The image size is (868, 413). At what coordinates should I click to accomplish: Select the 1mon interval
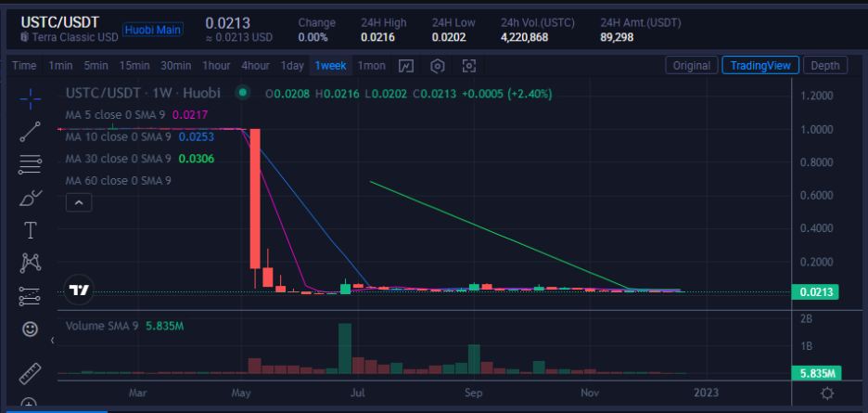tap(372, 65)
